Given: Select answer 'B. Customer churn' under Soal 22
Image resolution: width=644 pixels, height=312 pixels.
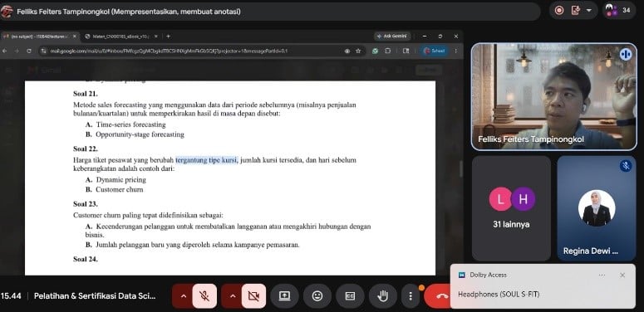Looking at the screenshot, I should tap(114, 190).
